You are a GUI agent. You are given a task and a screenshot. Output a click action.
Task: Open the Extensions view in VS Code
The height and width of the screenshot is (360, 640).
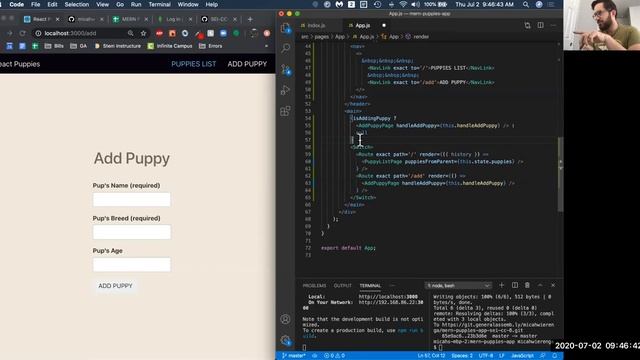tap(285, 111)
